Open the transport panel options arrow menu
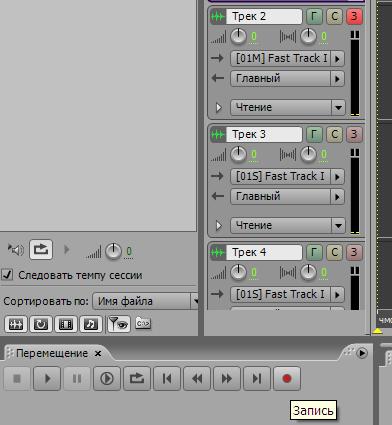This screenshot has height=425, width=392. click(x=362, y=353)
